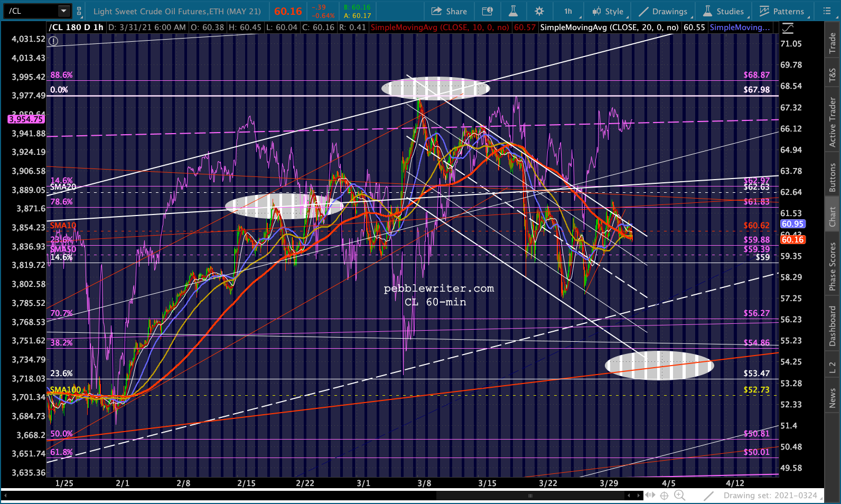This screenshot has width=841, height=504.
Task: Click the zoom magnifier icon below chart
Action: coord(680,496)
